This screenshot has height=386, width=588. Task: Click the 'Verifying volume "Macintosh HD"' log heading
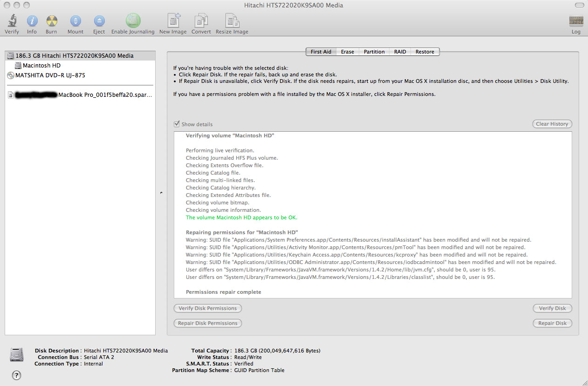coord(230,135)
